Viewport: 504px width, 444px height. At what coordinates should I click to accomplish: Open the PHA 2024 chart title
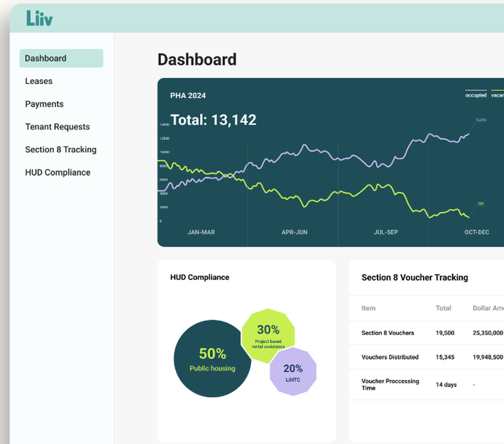(188, 95)
